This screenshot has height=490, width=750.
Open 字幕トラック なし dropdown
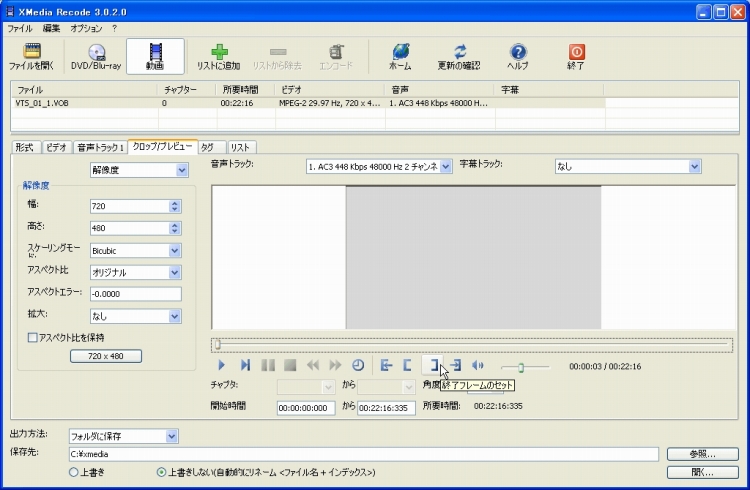pos(628,167)
